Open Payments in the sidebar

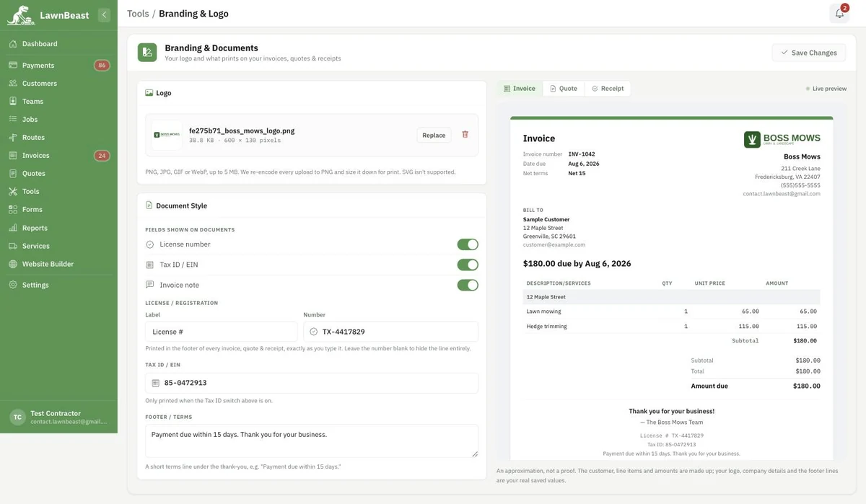[x=58, y=65]
